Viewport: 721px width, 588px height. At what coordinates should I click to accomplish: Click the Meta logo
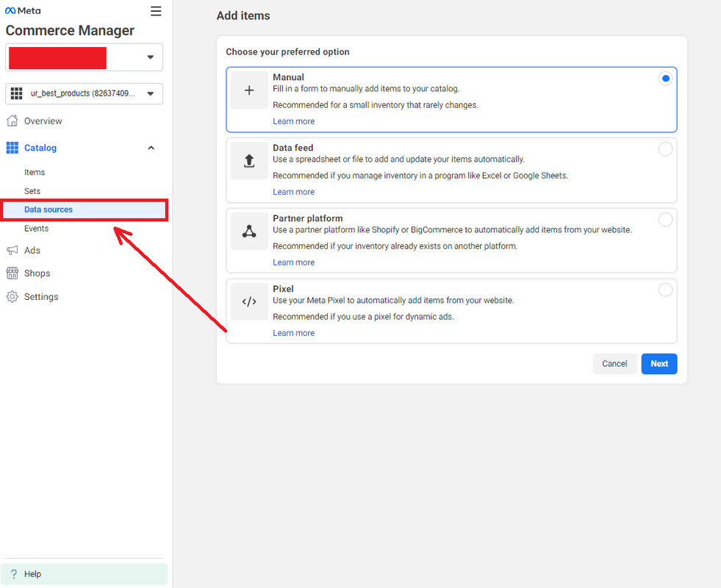point(23,10)
